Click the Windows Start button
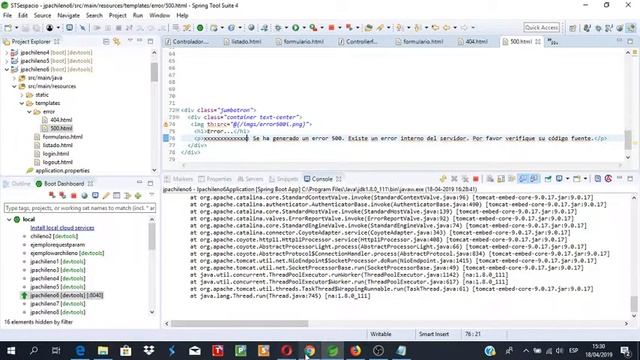Image resolution: width=640 pixels, height=360 pixels. point(11,351)
